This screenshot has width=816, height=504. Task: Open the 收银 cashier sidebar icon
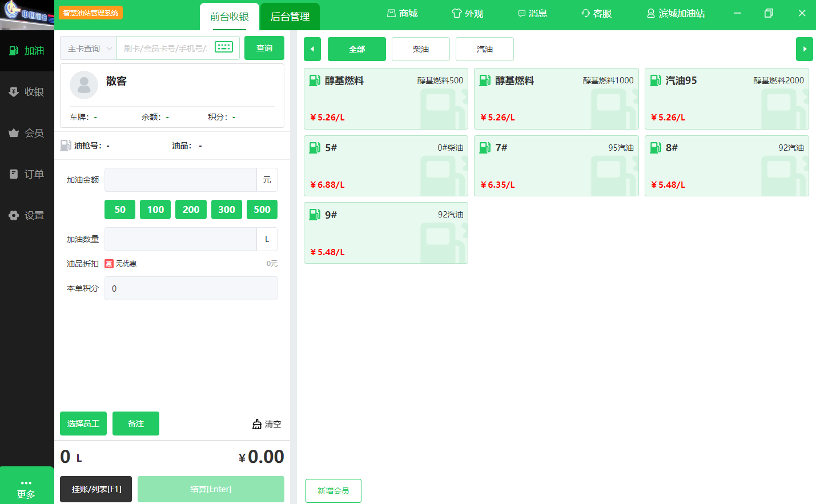click(x=14, y=92)
